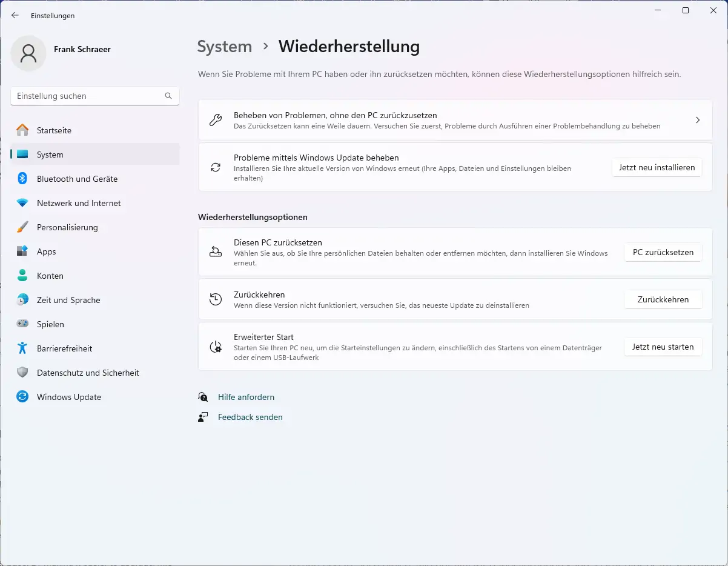Select Apps in the sidebar
Viewport: 728px width, 566px height.
point(95,251)
